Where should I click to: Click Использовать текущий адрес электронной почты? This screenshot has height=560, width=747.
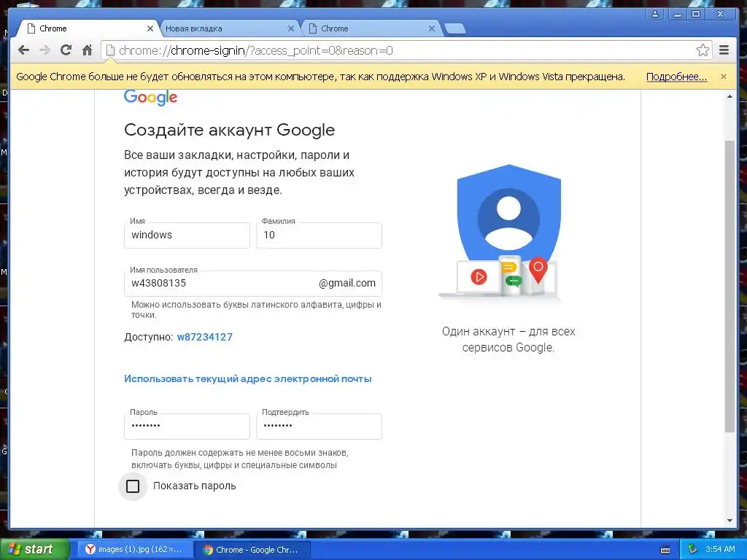(248, 379)
